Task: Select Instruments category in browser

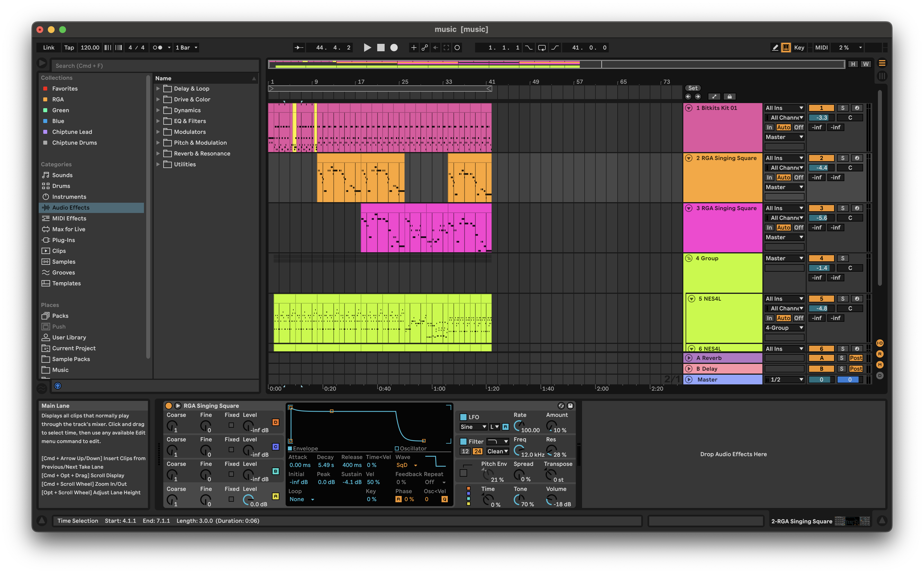Action: click(x=69, y=197)
